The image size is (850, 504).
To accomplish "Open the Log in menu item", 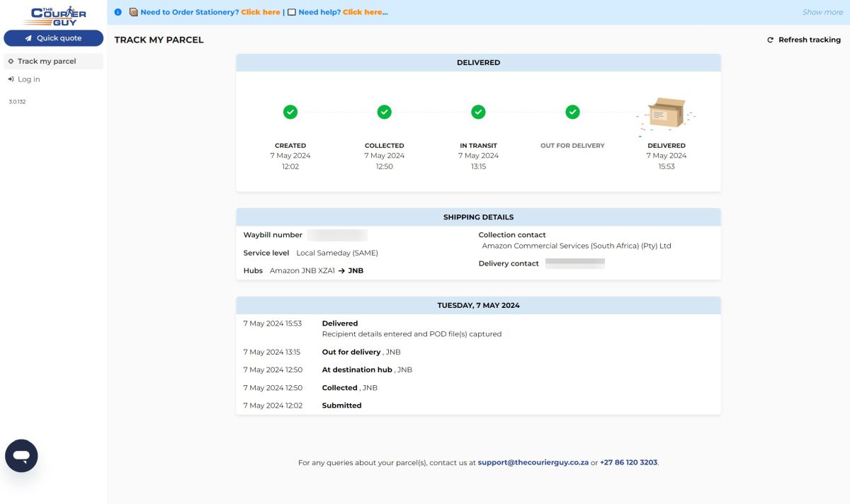I will (x=28, y=79).
